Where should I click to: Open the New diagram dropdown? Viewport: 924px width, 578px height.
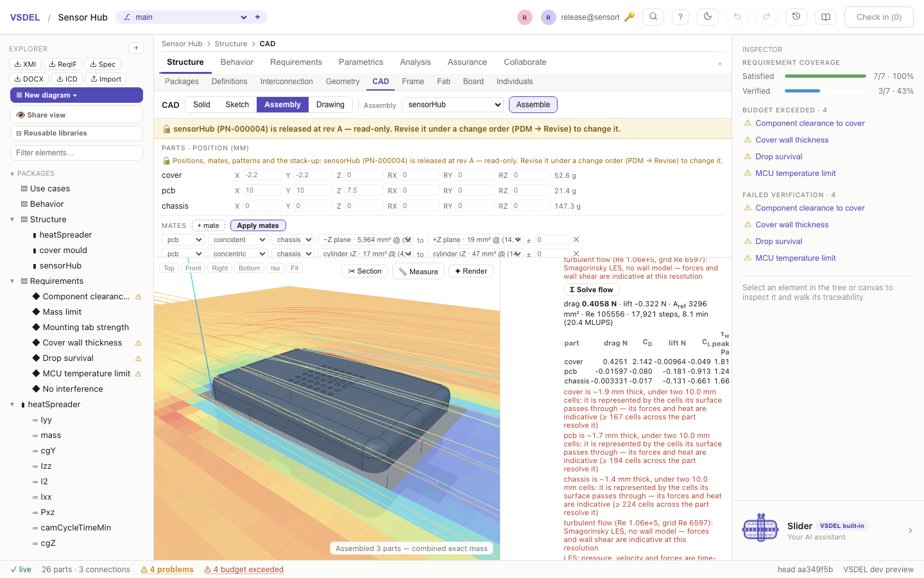coord(76,95)
